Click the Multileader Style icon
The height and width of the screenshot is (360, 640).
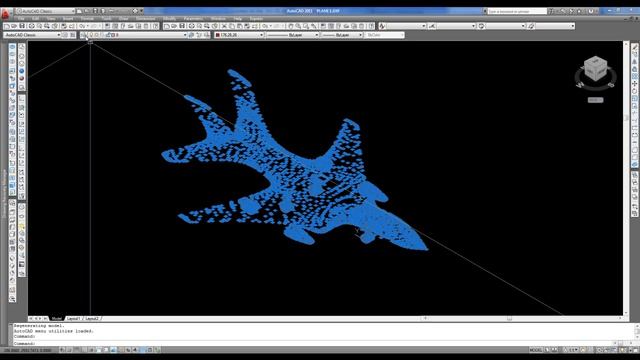click(531, 26)
